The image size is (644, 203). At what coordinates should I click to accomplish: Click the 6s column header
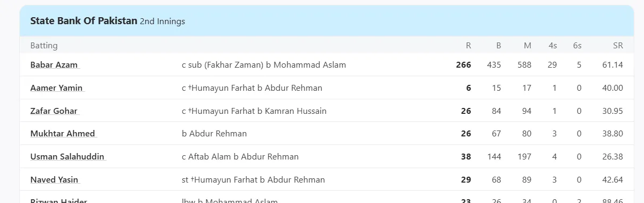577,46
